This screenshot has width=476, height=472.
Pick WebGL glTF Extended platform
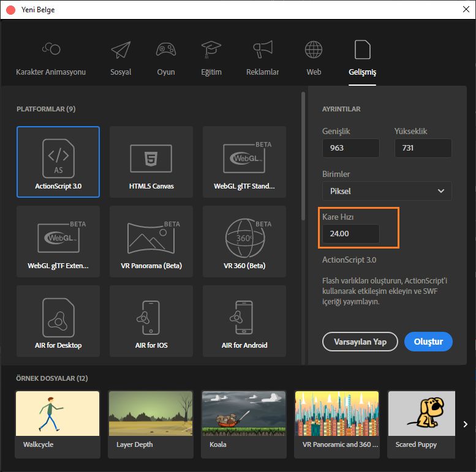click(x=58, y=241)
